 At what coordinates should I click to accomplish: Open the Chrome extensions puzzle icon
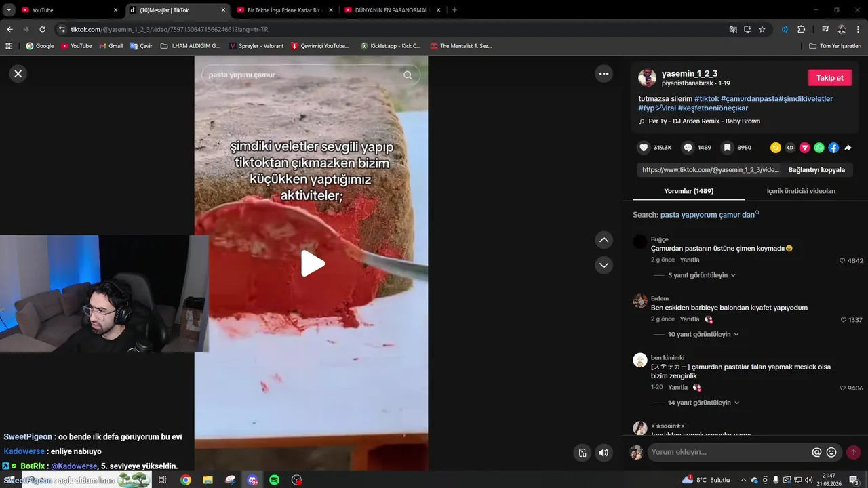point(801,29)
